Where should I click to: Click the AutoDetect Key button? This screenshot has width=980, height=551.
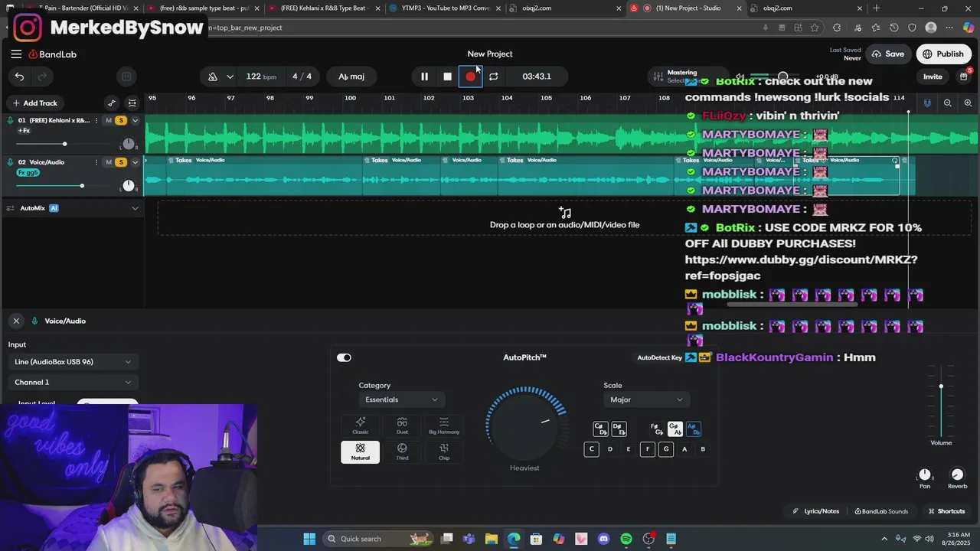point(660,358)
